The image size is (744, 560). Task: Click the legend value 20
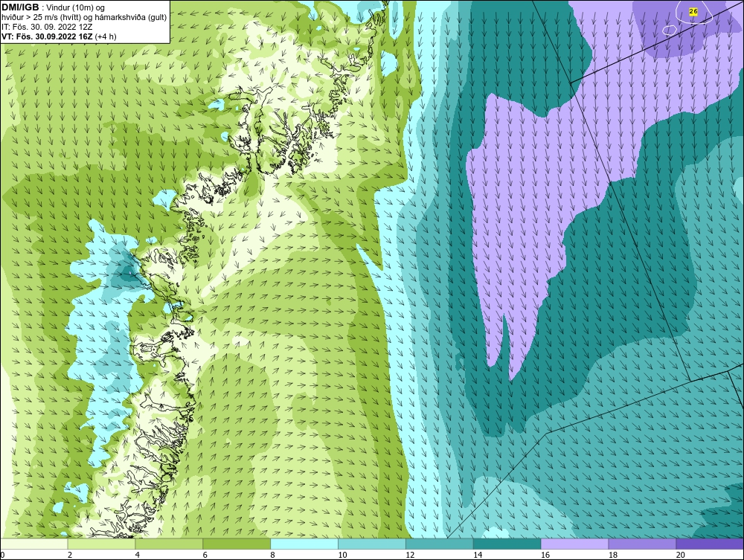681,555
